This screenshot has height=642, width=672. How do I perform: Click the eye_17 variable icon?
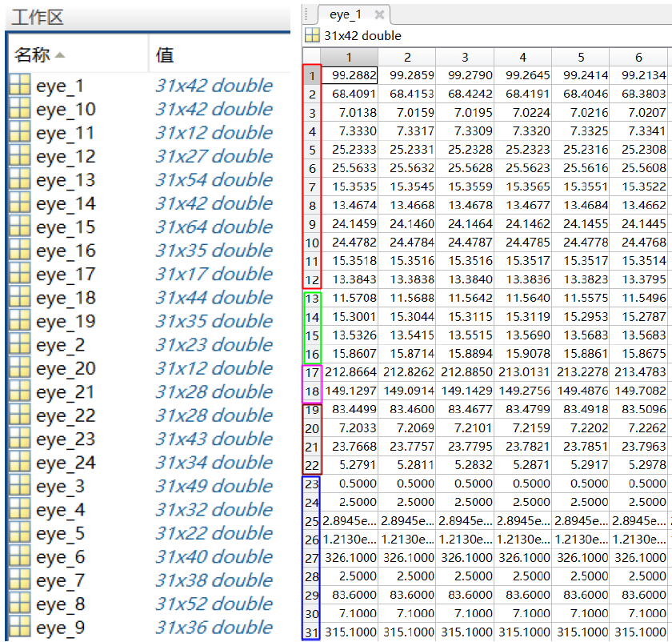click(20, 273)
